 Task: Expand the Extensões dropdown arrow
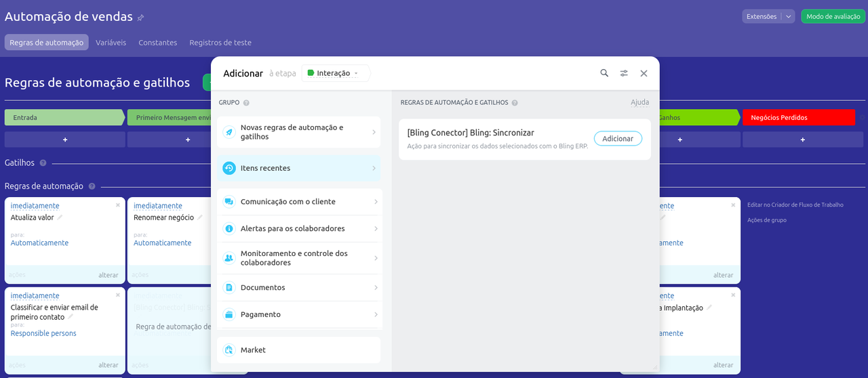[x=788, y=17]
